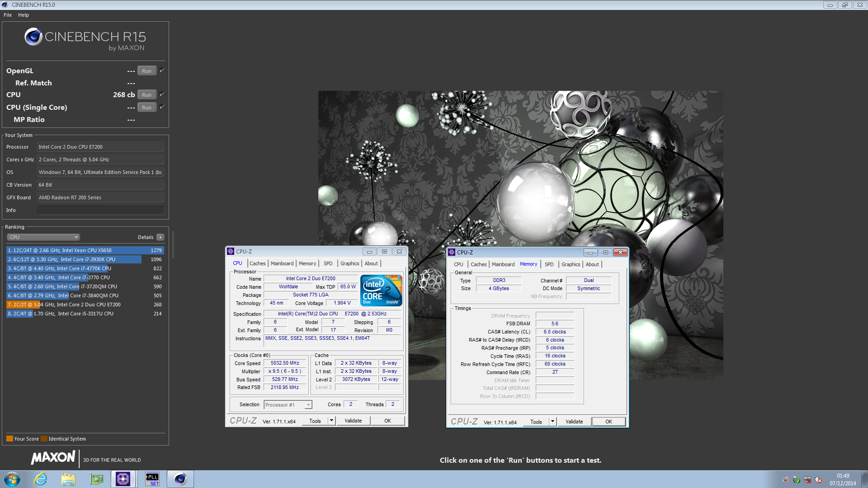Open Windows Explorer folder from taskbar
Screen dimensions: 868x488
pyautogui.click(x=68, y=479)
